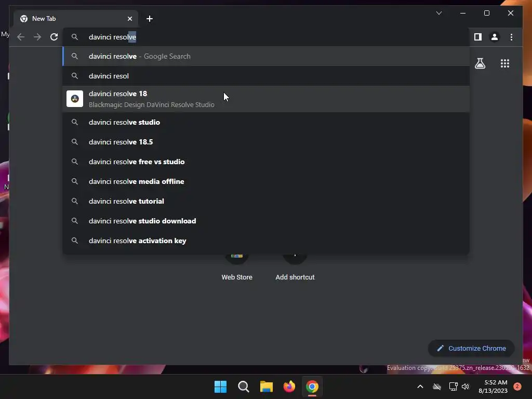Open the Web Store shortcut
This screenshot has width=532, height=399.
pyautogui.click(x=237, y=268)
